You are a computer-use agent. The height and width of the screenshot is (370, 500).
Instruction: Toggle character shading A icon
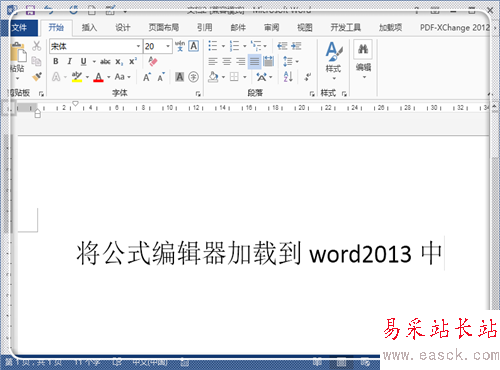[x=180, y=77]
